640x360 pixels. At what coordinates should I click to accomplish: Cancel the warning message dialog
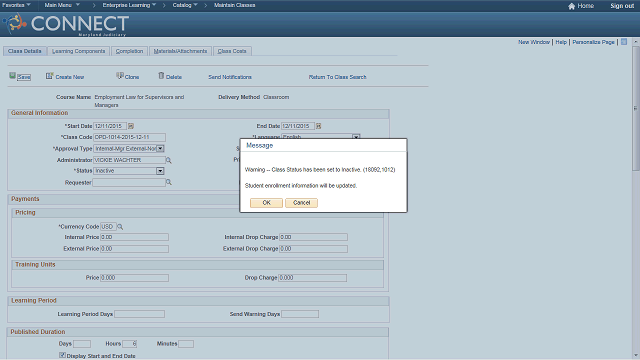pyautogui.click(x=301, y=203)
